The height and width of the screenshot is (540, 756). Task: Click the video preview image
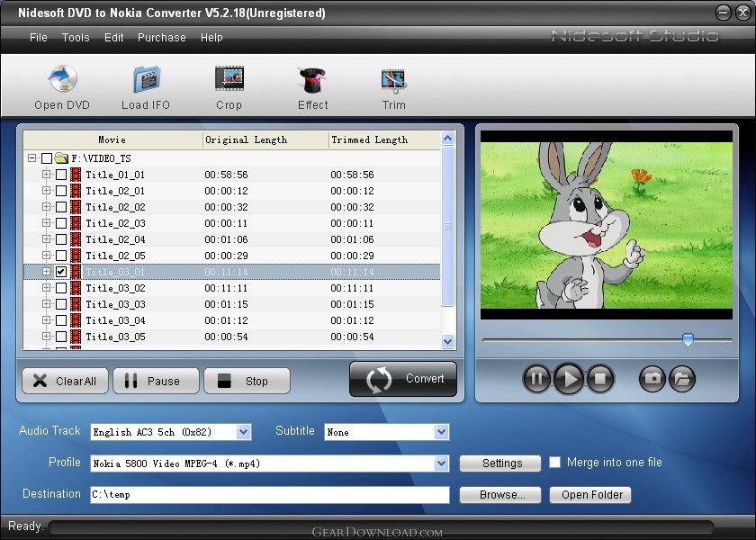[607, 225]
